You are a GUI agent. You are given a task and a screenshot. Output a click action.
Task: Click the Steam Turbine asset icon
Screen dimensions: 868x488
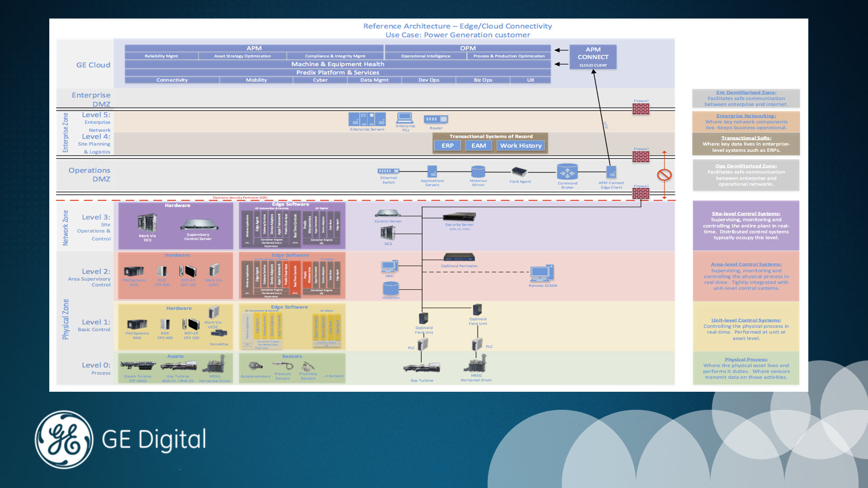tap(138, 365)
